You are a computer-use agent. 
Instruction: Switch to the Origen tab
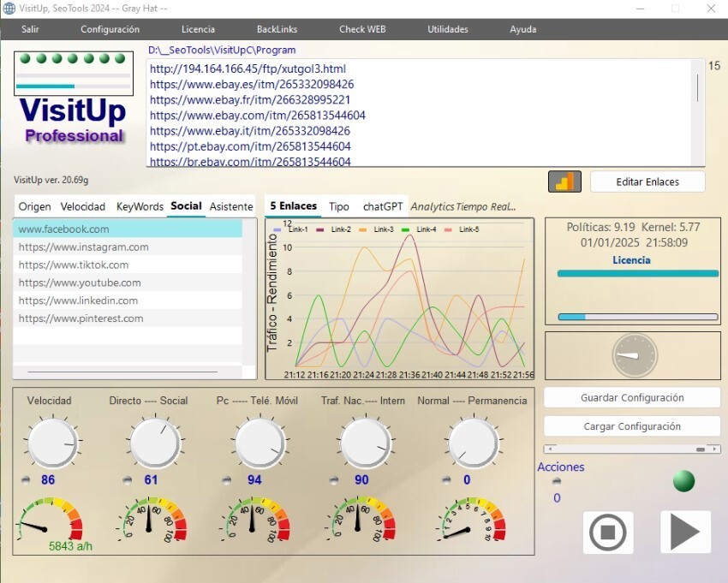tap(35, 206)
